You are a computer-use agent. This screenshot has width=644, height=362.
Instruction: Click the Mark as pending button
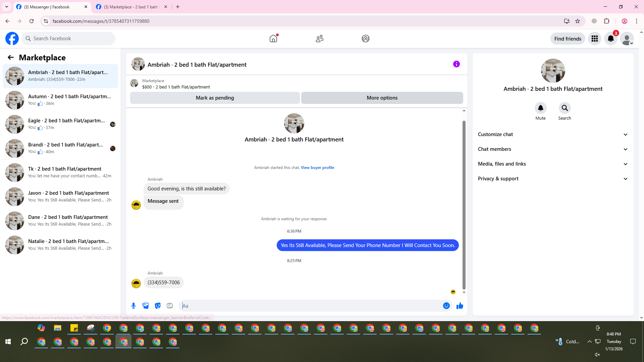[215, 98]
